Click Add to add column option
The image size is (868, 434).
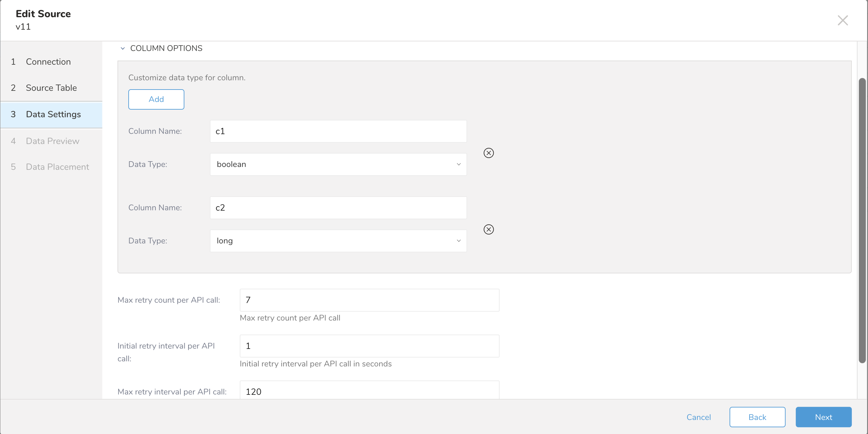click(156, 99)
